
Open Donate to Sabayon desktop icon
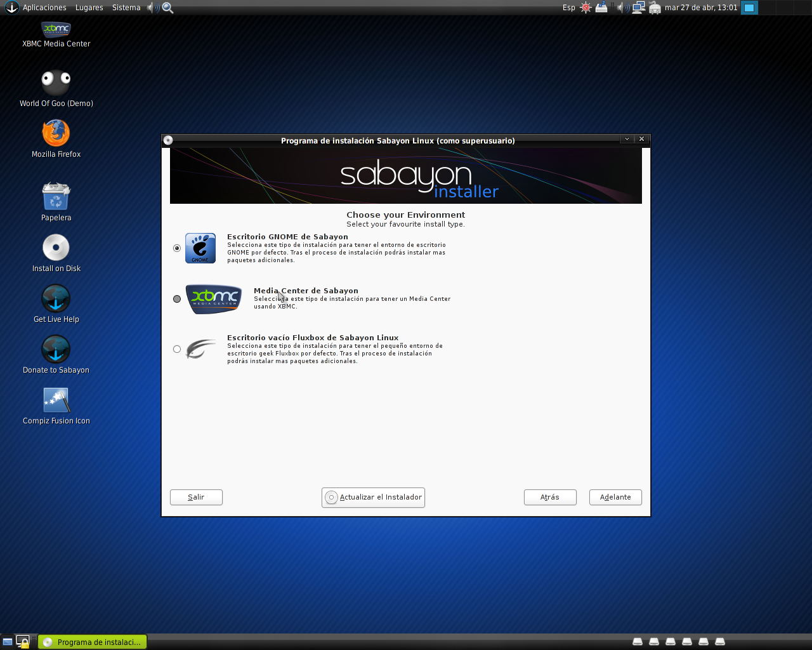[x=56, y=354]
